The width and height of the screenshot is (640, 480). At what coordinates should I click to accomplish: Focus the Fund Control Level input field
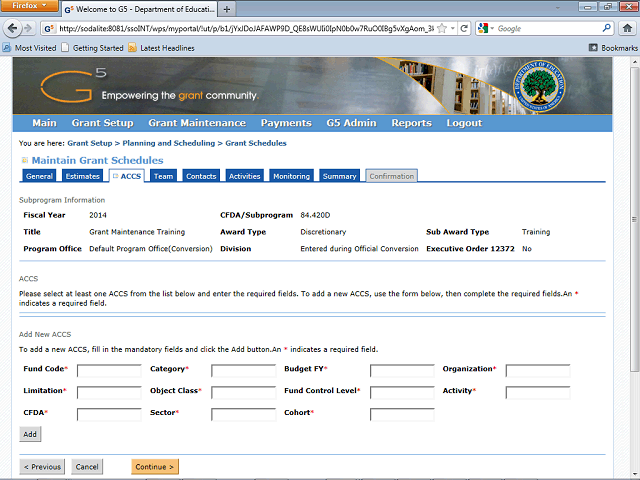click(x=402, y=393)
